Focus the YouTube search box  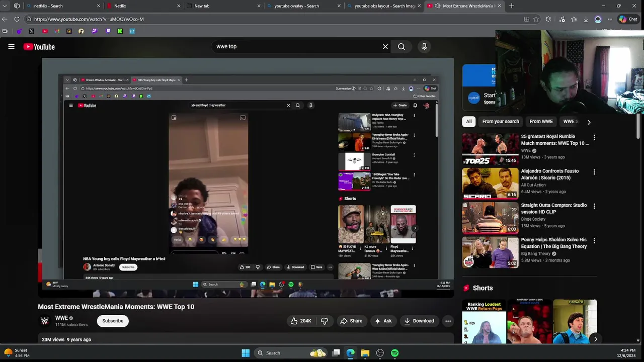(297, 46)
